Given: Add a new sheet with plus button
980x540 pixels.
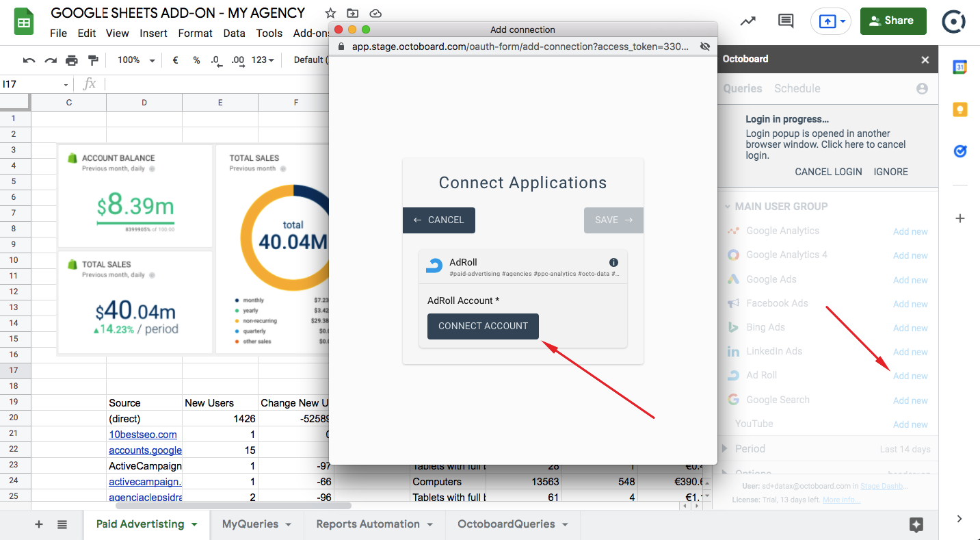Looking at the screenshot, I should 39,524.
